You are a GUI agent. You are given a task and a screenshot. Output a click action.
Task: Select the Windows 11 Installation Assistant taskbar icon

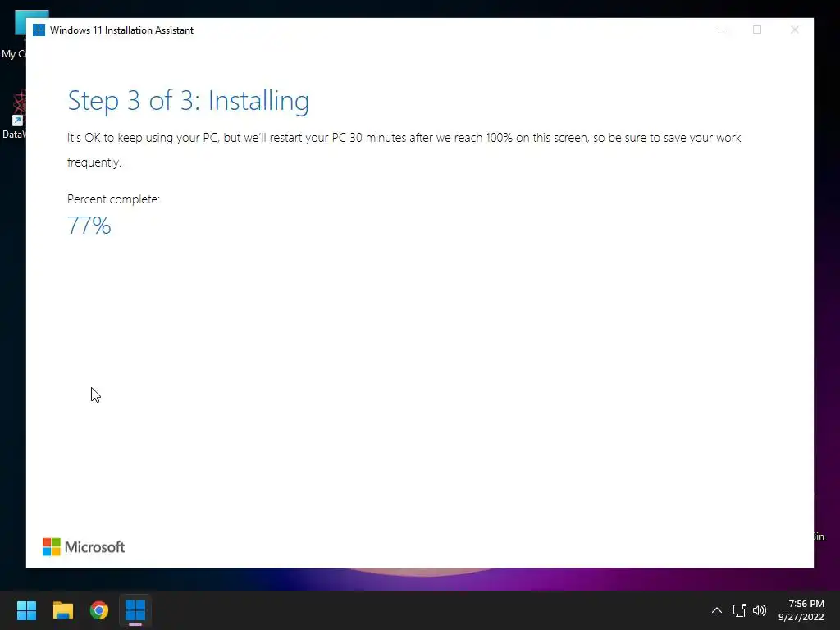pyautogui.click(x=135, y=610)
